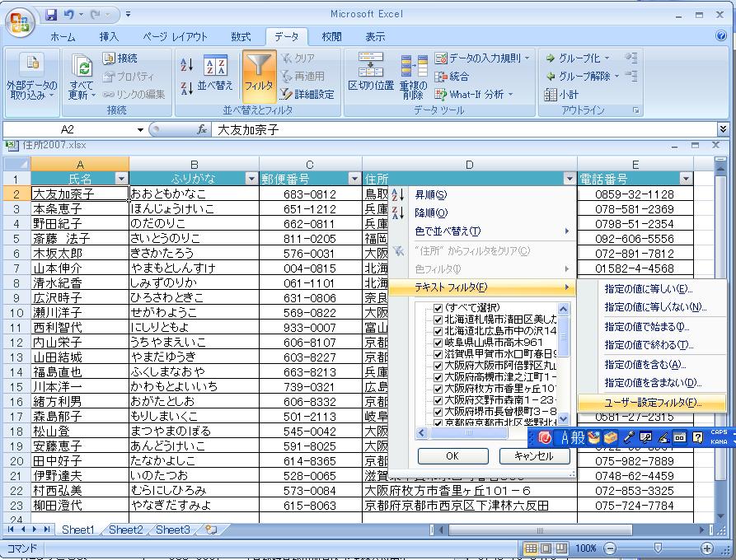
Task: Switch to normal view in status bar
Action: click(x=531, y=548)
